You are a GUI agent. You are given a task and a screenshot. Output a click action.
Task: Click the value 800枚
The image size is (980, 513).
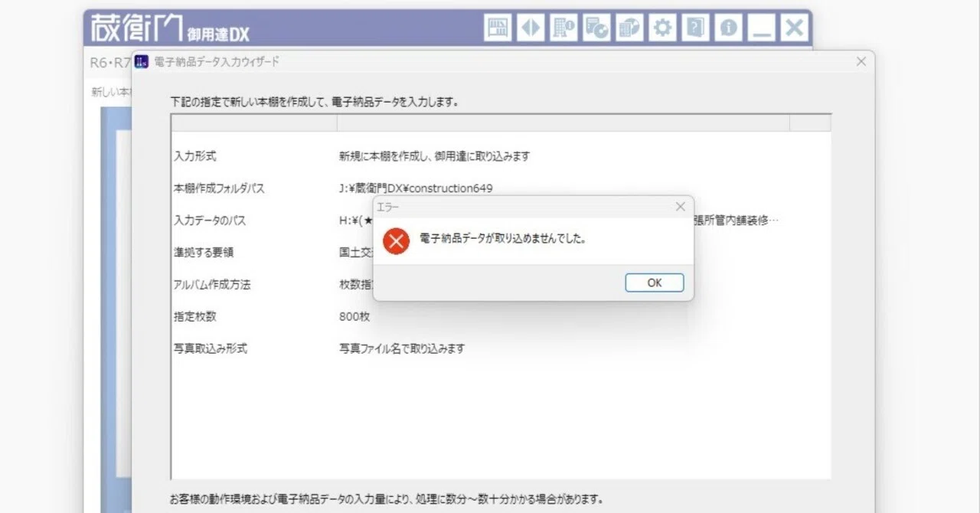[x=354, y=316]
